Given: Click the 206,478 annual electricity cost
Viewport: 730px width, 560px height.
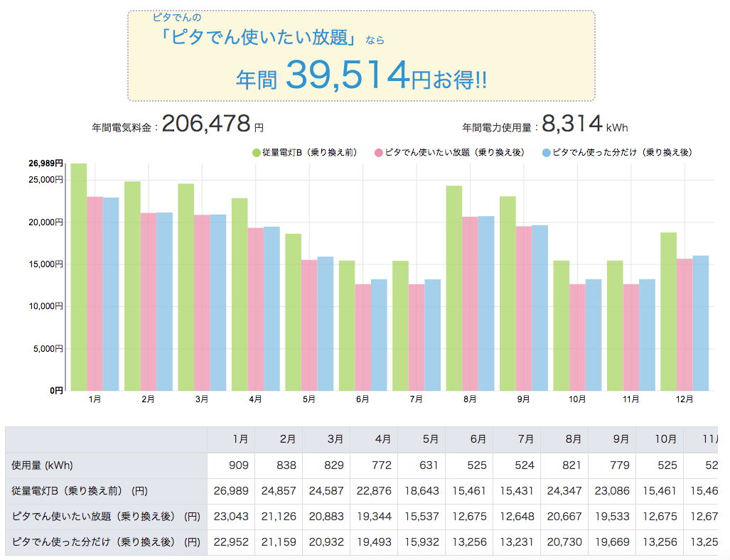Looking at the screenshot, I should click(205, 124).
